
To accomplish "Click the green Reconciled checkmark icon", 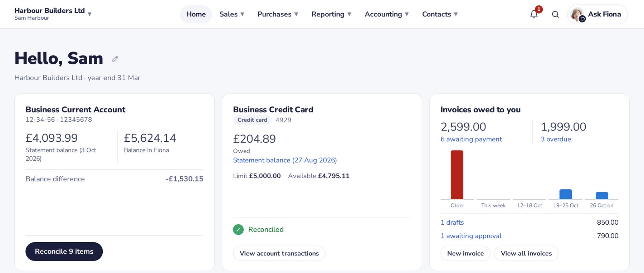I will (x=238, y=230).
